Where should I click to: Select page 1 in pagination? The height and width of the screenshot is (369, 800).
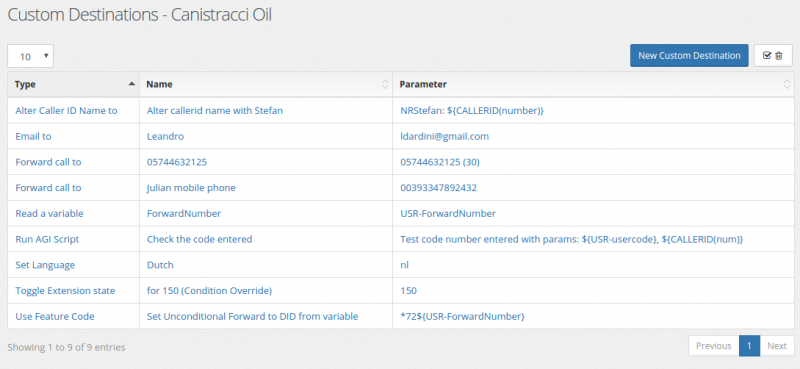[749, 346]
